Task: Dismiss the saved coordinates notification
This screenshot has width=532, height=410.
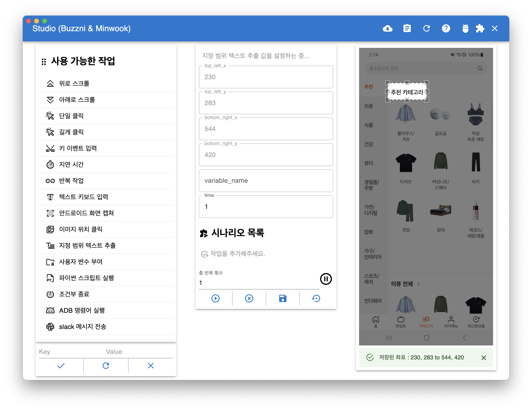Action: click(484, 358)
